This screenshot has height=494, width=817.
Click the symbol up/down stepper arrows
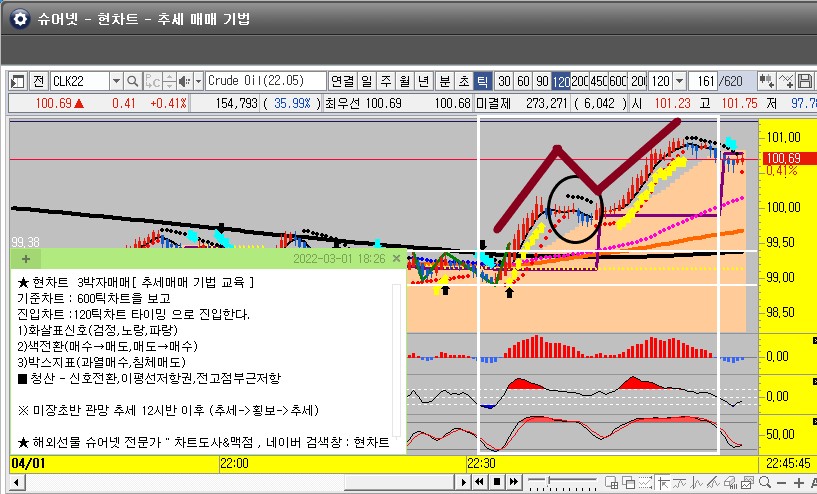pos(169,81)
